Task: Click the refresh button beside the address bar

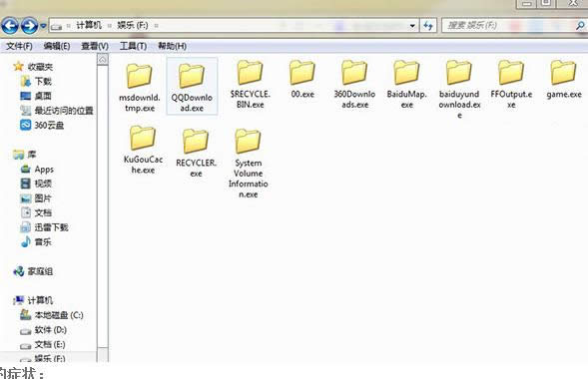Action: tap(428, 26)
